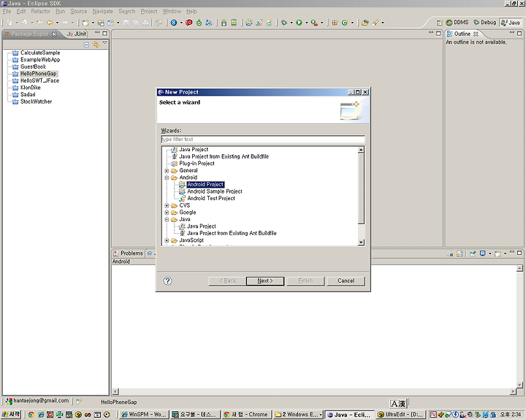Viewport: 526px width, 420px height.
Task: Select Android Test Project wizard
Action: tap(211, 198)
